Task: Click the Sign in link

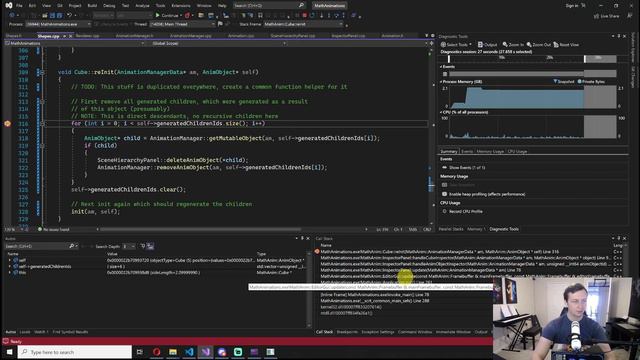Action: (572, 6)
